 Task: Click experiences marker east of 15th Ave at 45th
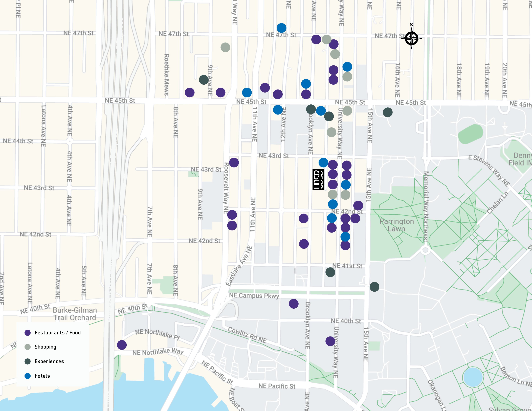[388, 112]
